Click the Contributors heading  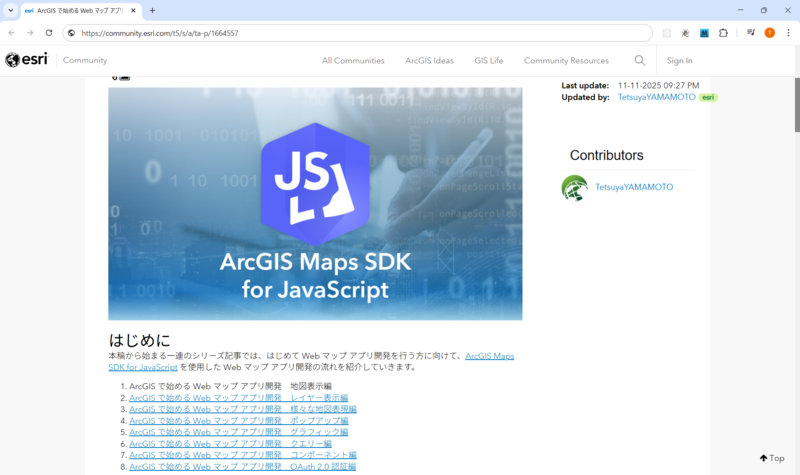pos(606,155)
